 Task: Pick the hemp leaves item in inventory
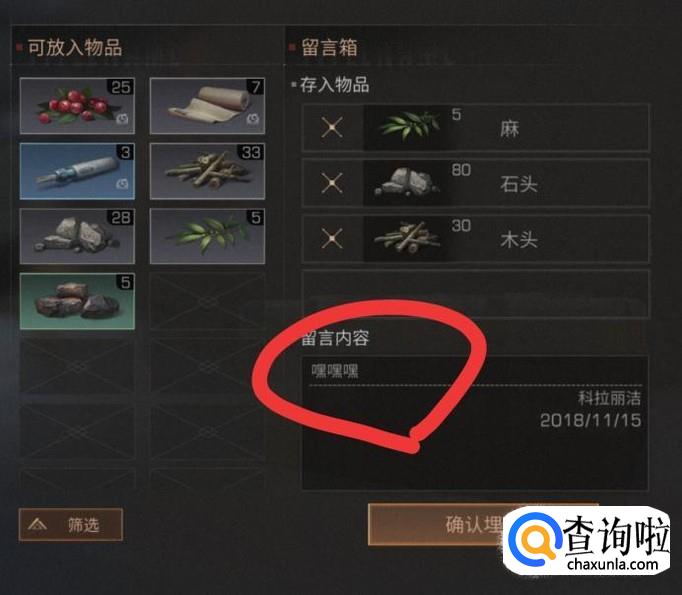click(x=207, y=236)
